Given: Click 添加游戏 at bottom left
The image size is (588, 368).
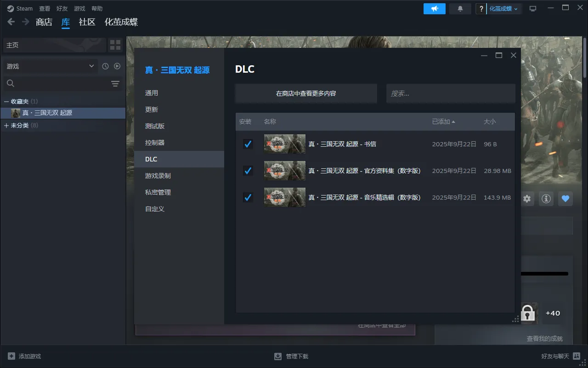Looking at the screenshot, I should pos(25,356).
